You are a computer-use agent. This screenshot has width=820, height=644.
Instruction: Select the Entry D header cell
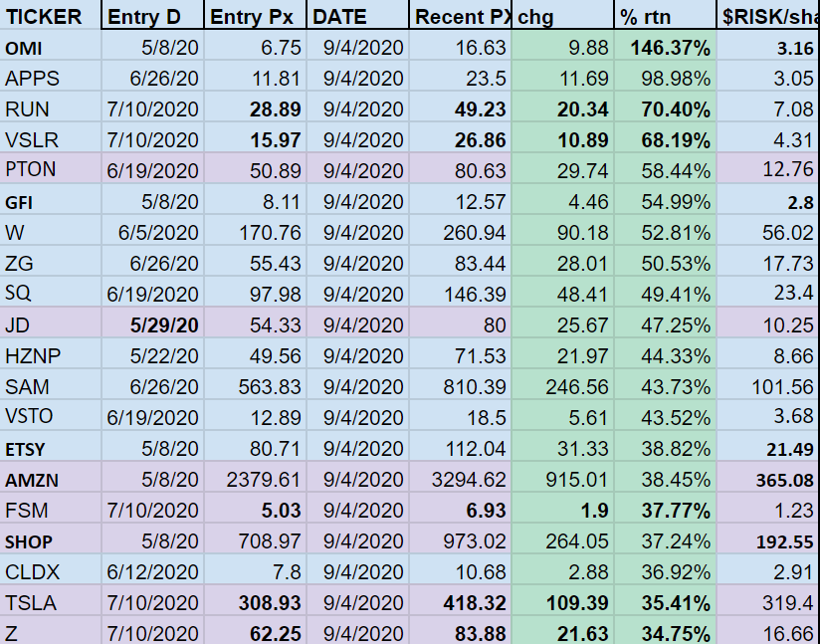coord(152,15)
